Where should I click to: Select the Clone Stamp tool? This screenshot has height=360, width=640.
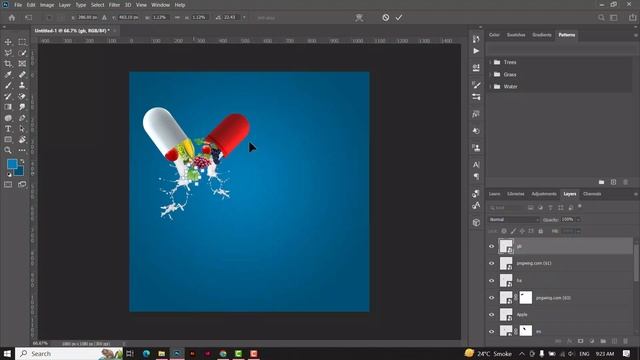[x=22, y=85]
